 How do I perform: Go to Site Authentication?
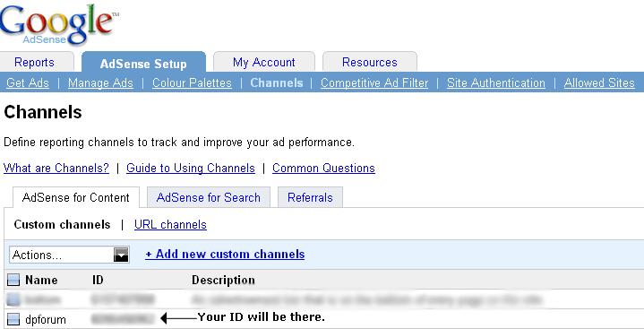click(496, 82)
